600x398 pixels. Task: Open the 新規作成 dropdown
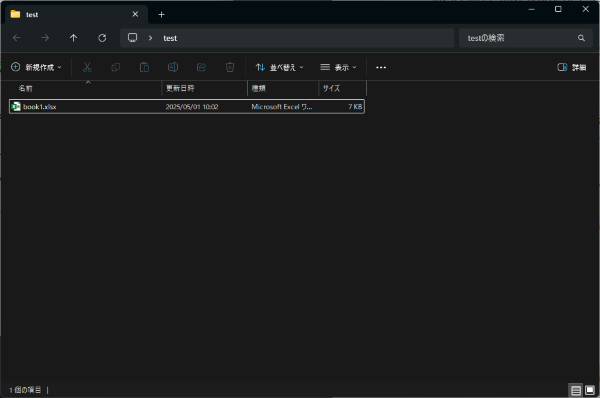(x=36, y=67)
